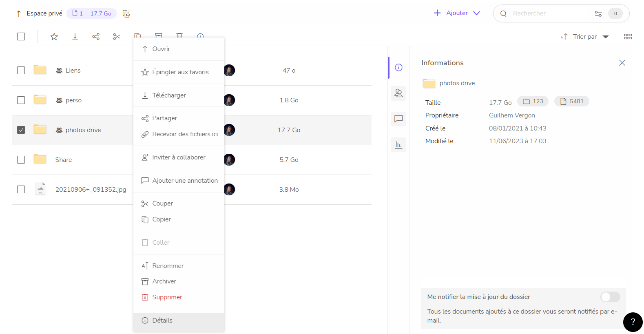Select Supprimer in context menu

pos(179,297)
